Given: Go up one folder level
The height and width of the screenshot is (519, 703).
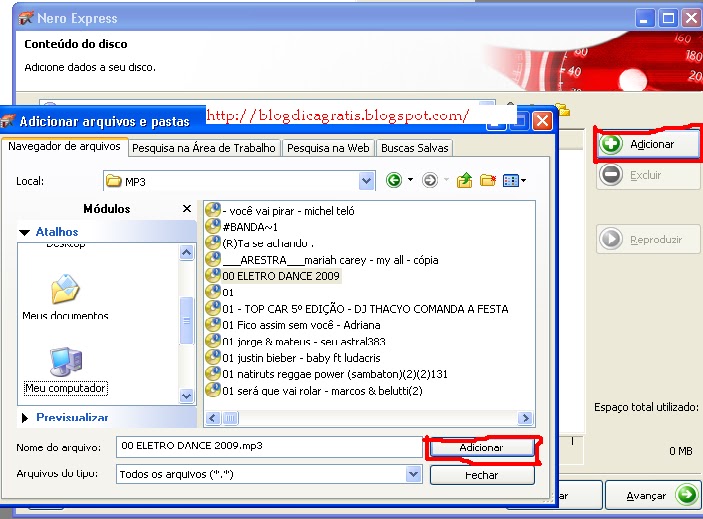Looking at the screenshot, I should 464,181.
